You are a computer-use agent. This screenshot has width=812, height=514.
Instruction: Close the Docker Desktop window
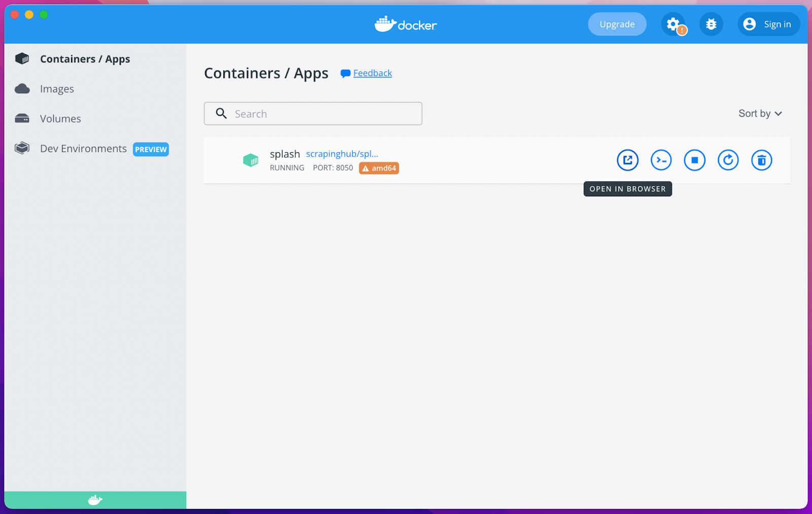click(15, 15)
